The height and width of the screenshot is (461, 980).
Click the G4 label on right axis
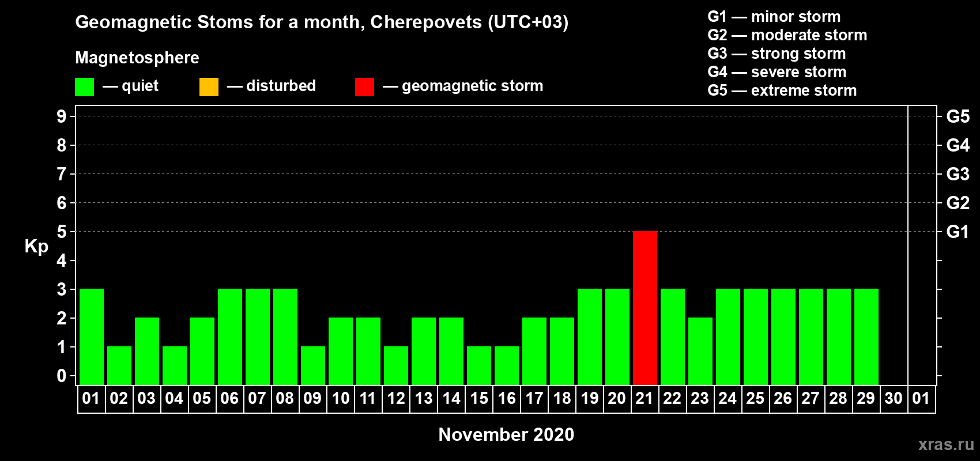958,145
